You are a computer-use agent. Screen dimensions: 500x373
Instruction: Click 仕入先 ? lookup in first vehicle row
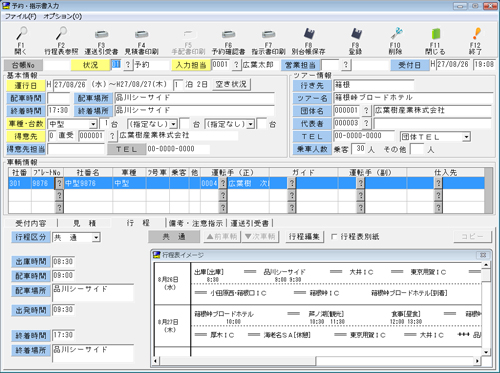pyautogui.click(x=438, y=183)
